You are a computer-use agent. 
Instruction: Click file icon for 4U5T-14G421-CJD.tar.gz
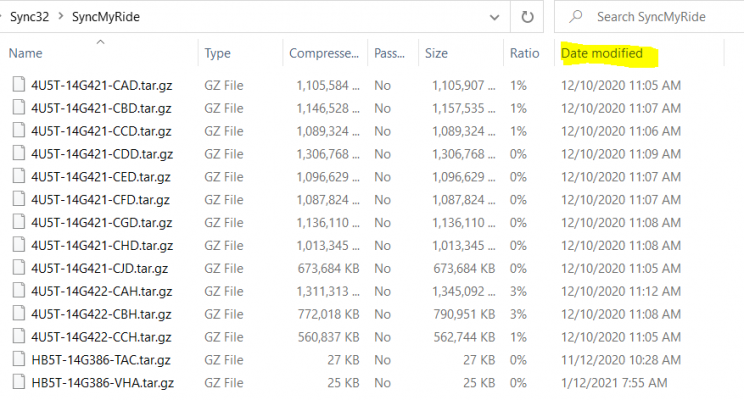19,268
